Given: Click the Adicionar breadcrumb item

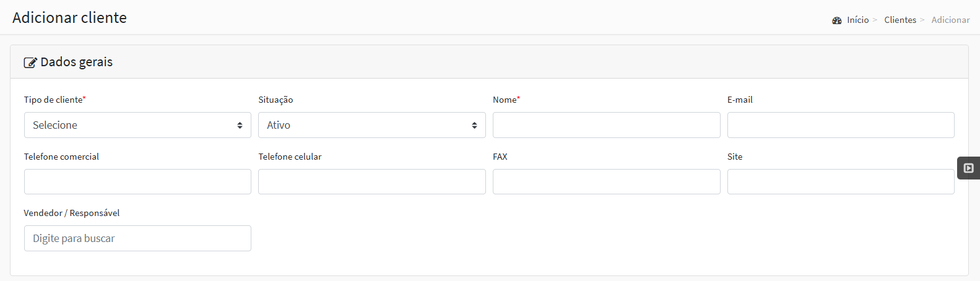Looking at the screenshot, I should point(950,20).
